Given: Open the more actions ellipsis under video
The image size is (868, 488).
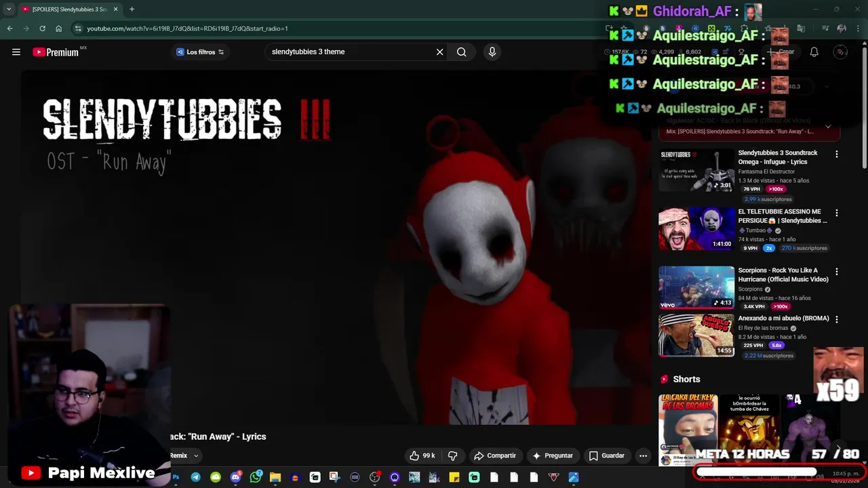Looking at the screenshot, I should (643, 455).
